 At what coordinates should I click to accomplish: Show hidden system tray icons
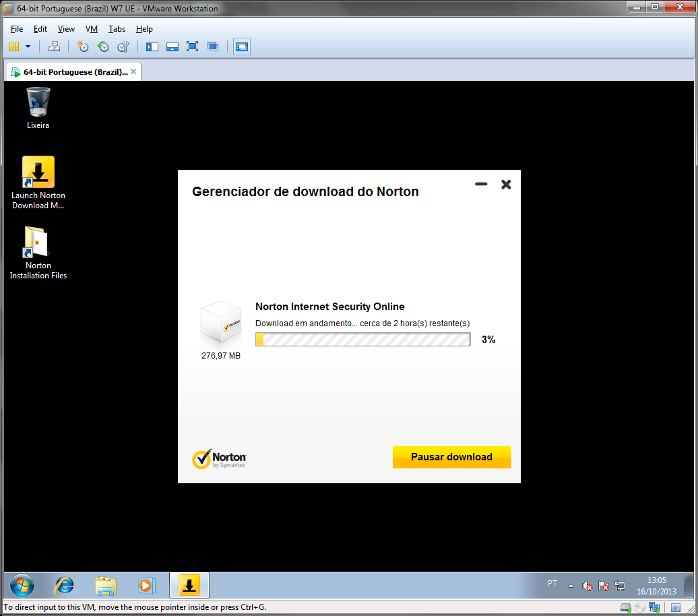coord(571,585)
